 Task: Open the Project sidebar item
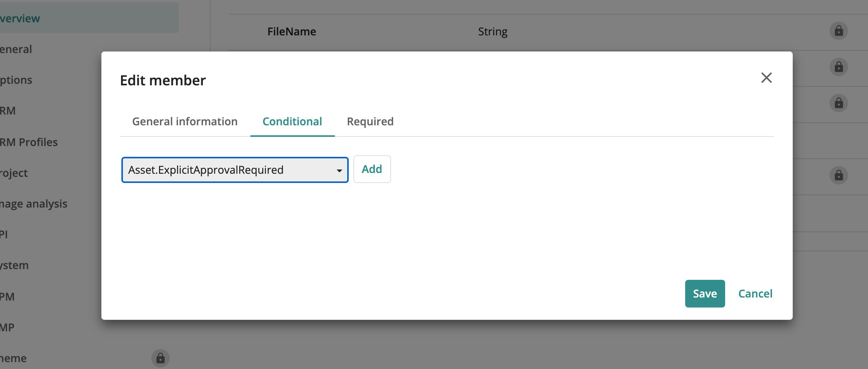click(x=14, y=173)
